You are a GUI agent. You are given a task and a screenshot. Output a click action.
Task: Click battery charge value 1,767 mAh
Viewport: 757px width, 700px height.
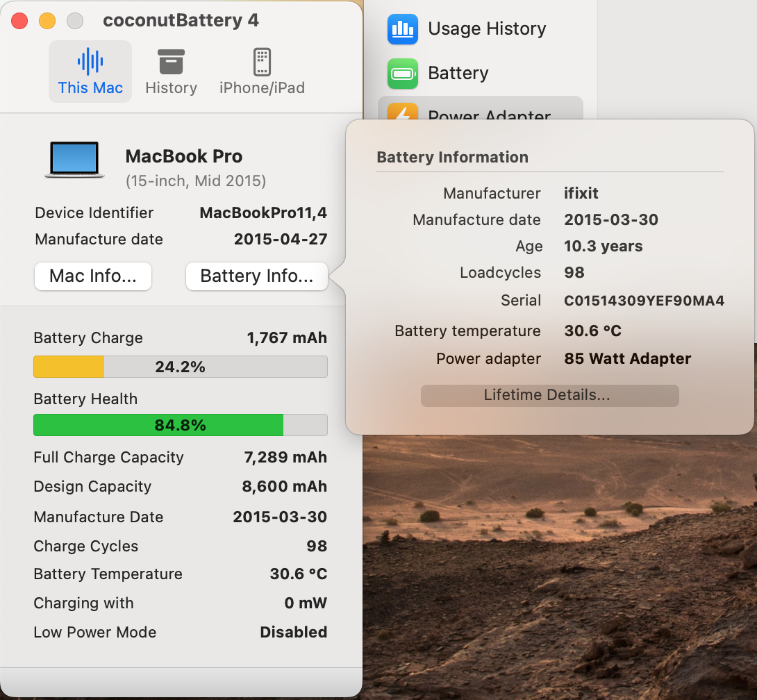(x=287, y=338)
